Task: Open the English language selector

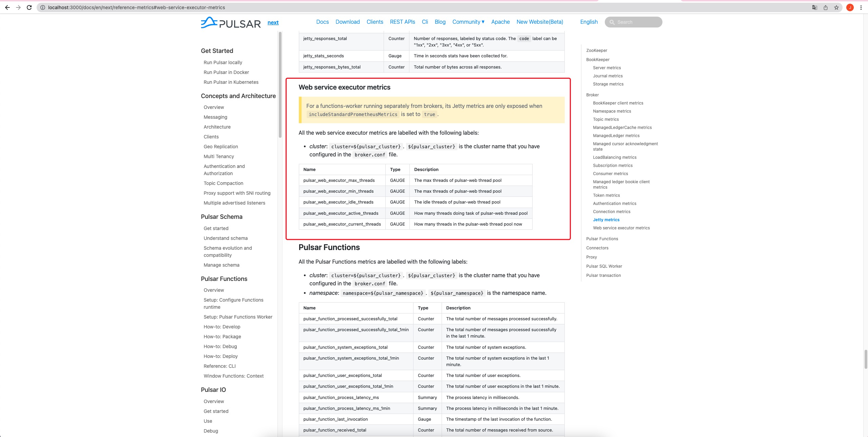Action: (589, 22)
